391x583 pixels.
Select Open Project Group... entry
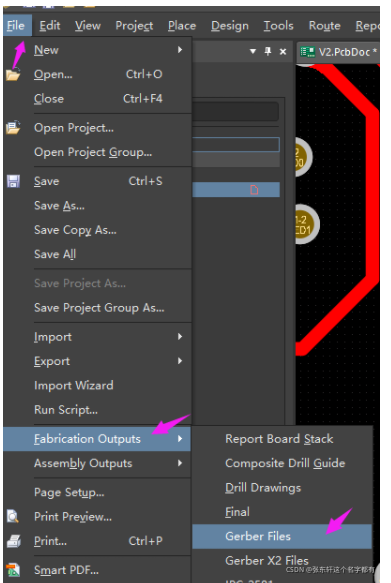[97, 152]
